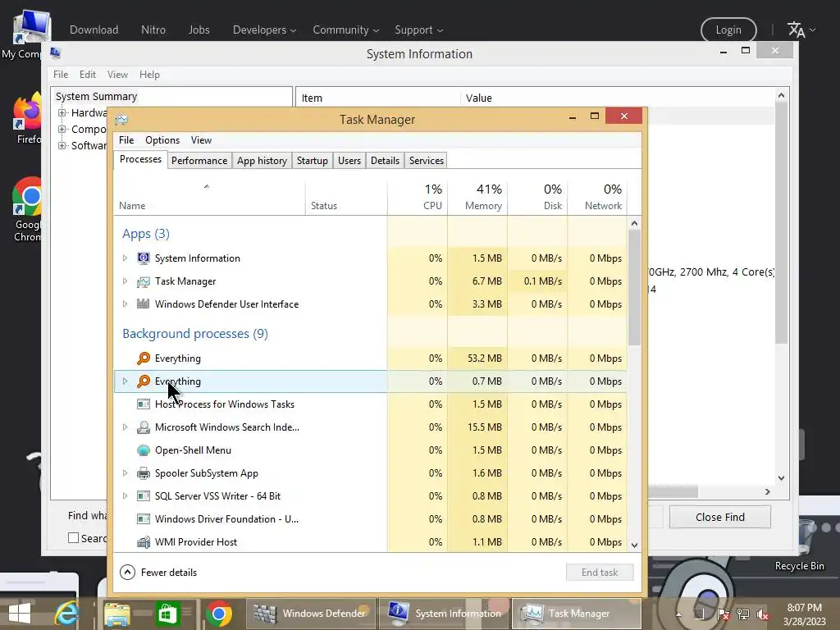Screen dimensions: 840x630
Task: Open the Windows Store taskbar icon
Action: click(x=167, y=614)
